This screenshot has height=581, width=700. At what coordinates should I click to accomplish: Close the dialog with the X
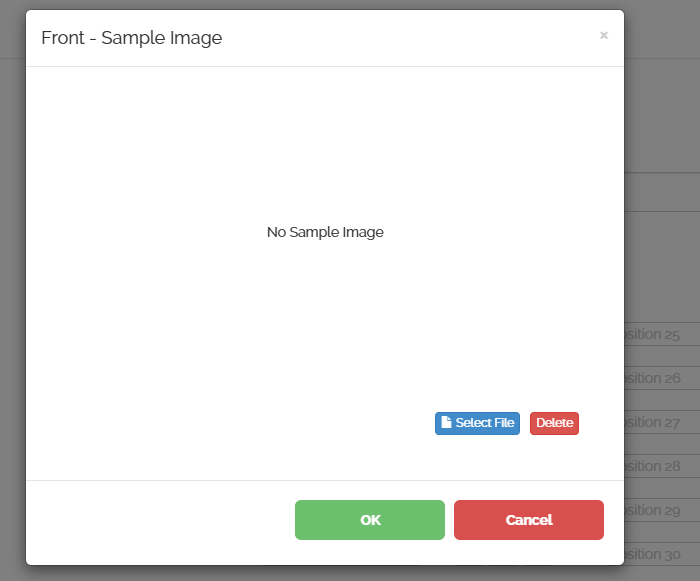click(x=604, y=35)
